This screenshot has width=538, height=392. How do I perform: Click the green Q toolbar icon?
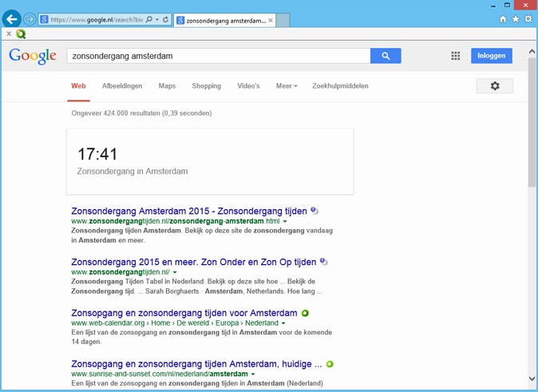(x=21, y=34)
